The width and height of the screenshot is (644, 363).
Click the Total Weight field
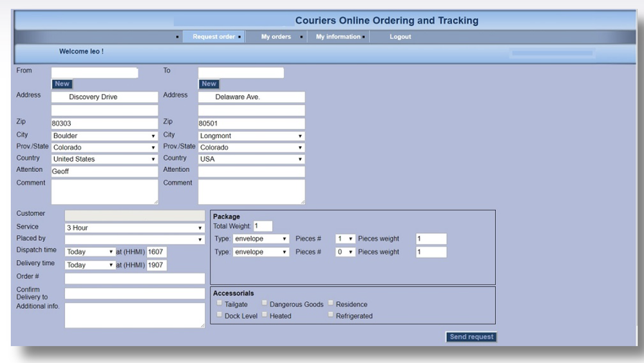(x=263, y=226)
